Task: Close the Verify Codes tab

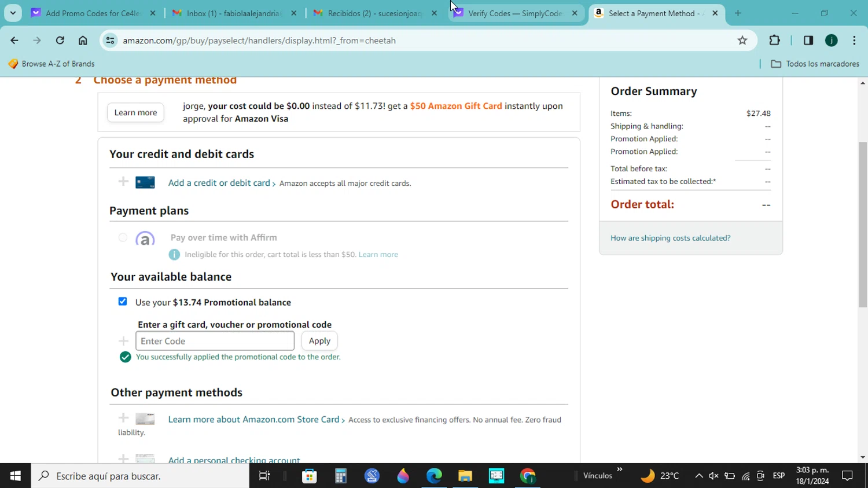Action: (575, 13)
